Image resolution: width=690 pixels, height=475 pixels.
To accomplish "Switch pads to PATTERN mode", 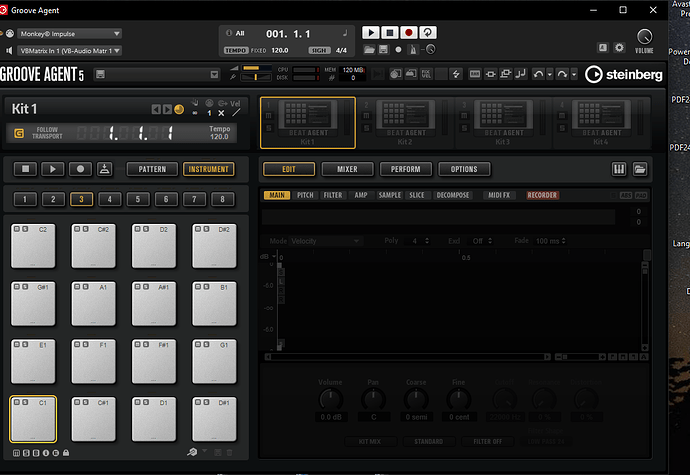I will pyautogui.click(x=152, y=169).
